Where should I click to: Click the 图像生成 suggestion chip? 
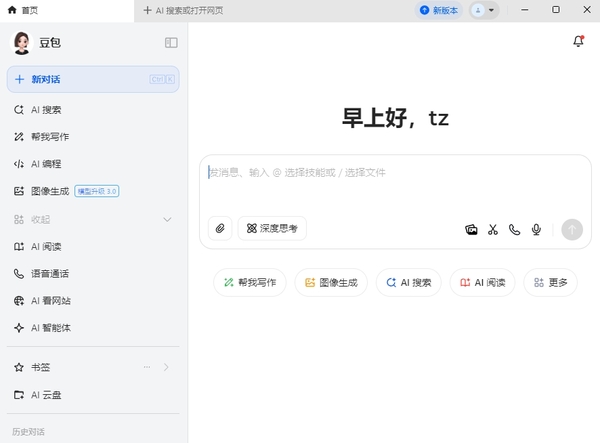331,282
